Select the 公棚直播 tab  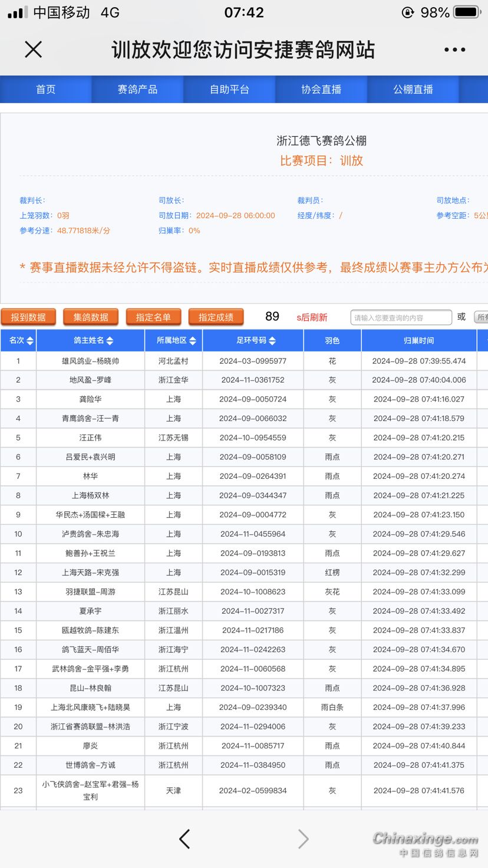pyautogui.click(x=413, y=90)
